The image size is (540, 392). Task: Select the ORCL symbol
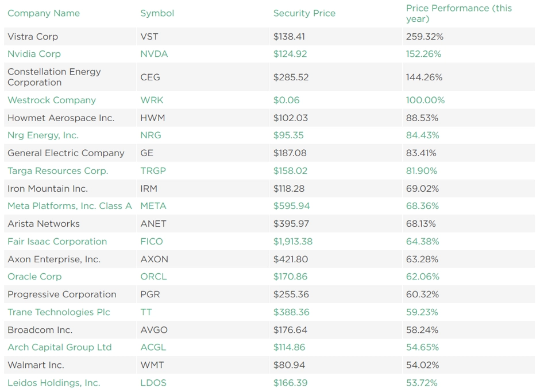[x=153, y=277]
